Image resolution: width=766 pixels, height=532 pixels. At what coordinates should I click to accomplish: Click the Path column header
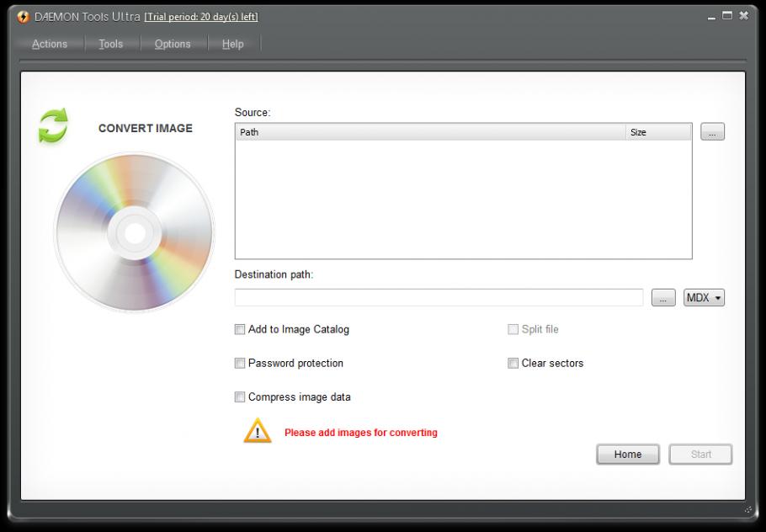(x=431, y=132)
